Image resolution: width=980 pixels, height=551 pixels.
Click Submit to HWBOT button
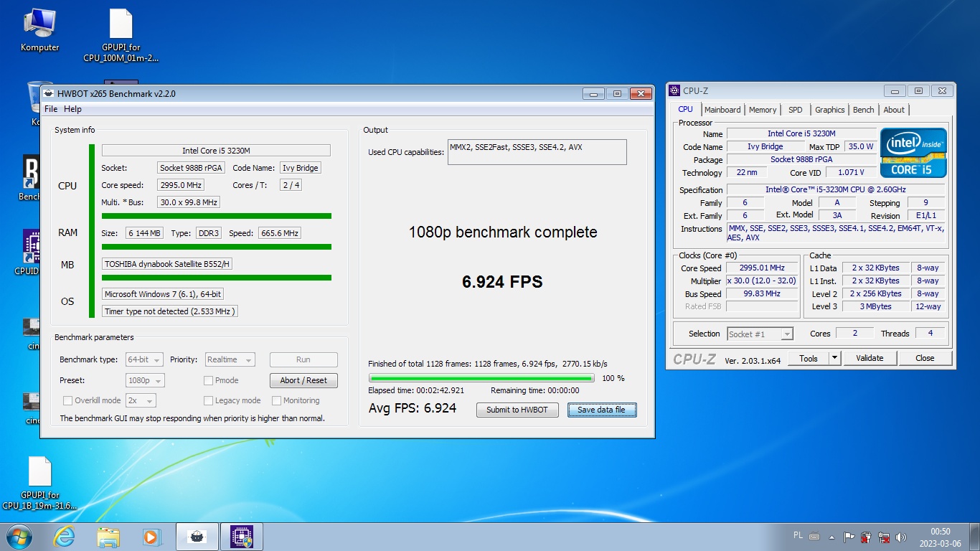pos(517,410)
